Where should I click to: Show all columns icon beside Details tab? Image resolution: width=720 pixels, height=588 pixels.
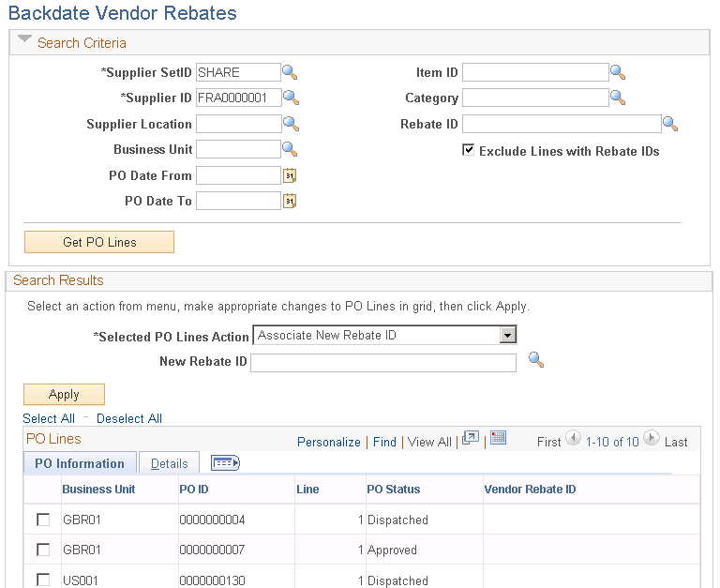click(225, 462)
